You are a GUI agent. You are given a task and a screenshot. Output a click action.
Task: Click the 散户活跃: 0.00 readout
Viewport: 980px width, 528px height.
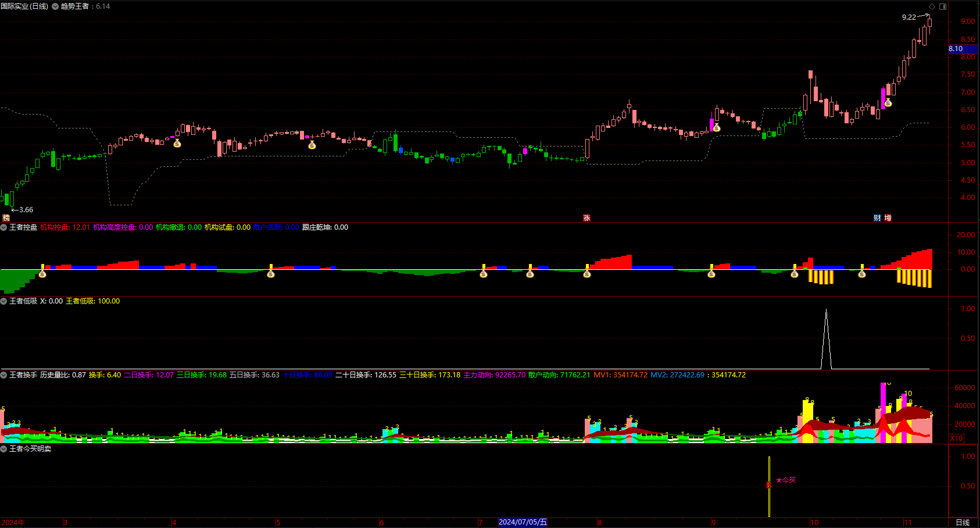276,227
